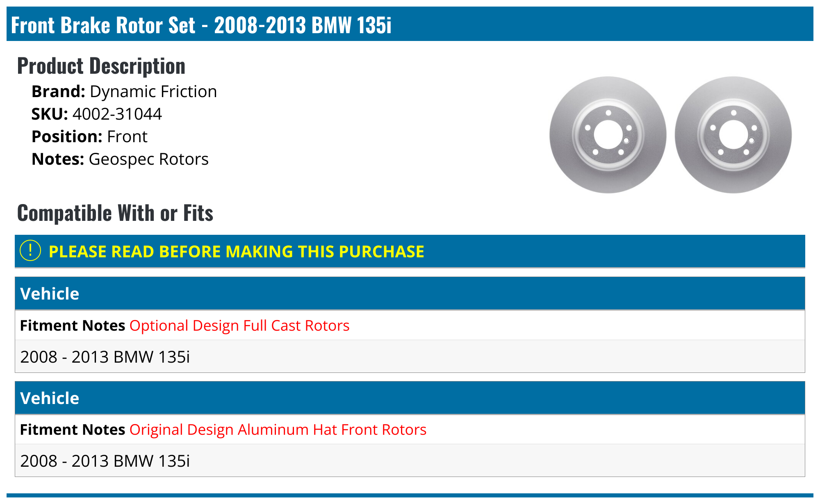Open the PLEASE READ BEFORE MAKING THIS PURCHASE notice
Screen dimensions: 820x504
[236, 252]
